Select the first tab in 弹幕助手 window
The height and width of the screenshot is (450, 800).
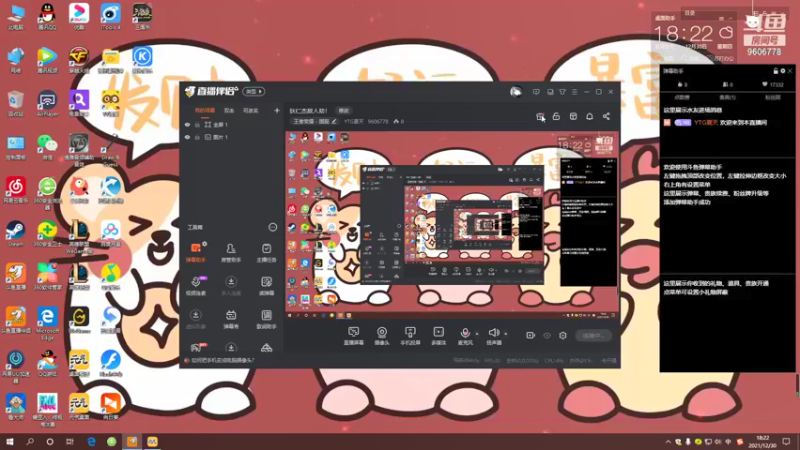point(682,97)
